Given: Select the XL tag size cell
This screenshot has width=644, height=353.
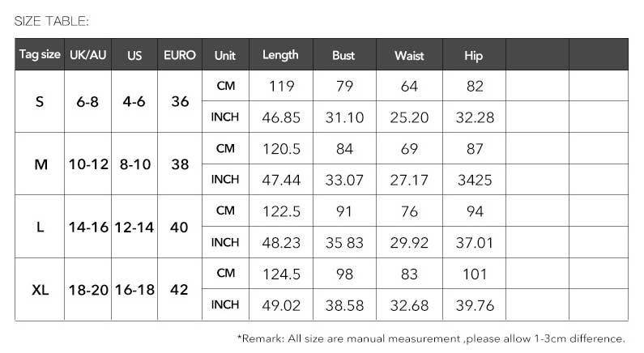Looking at the screenshot, I should coord(40,290).
